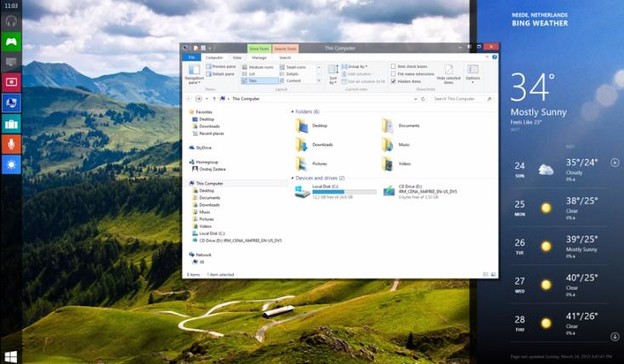The height and width of the screenshot is (364, 624).
Task: Open the recent locations dropdown arrow
Action: pos(207,99)
